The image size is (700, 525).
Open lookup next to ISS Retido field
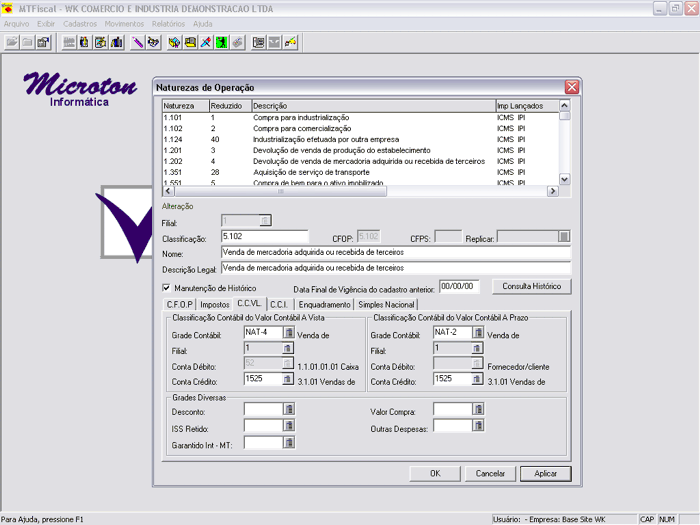coord(288,426)
